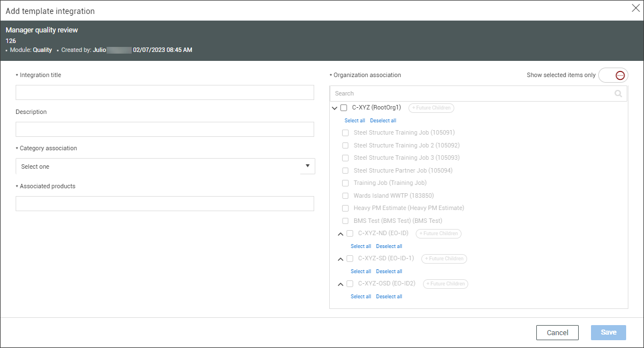Screen dimensions: 644x348
Task: Toggle Show selected items only switch
Action: click(613, 75)
